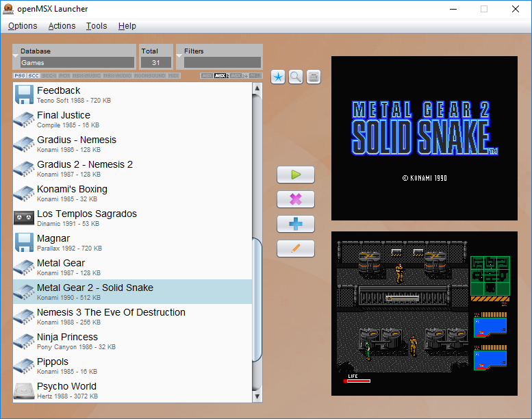
Task: Click the hard disk icon for Psycho World
Action: coord(24,390)
